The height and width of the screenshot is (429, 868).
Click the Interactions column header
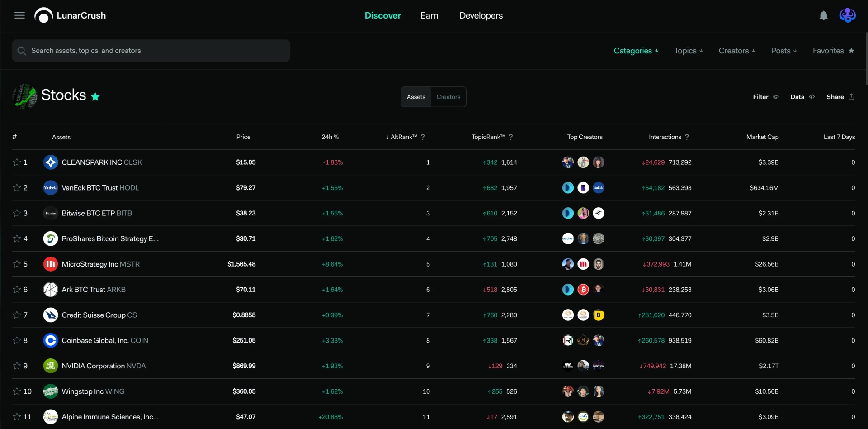click(x=665, y=137)
